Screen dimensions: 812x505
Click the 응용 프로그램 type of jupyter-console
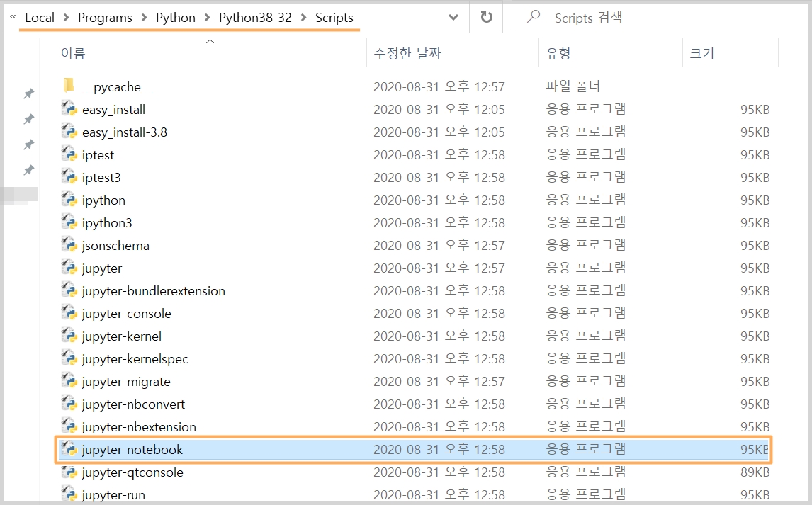(x=586, y=313)
